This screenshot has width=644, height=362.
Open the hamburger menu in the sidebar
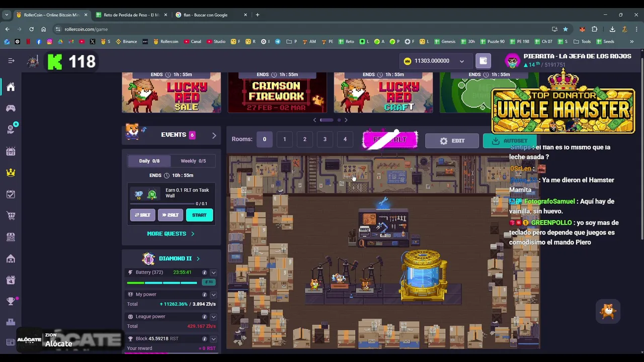[11, 61]
